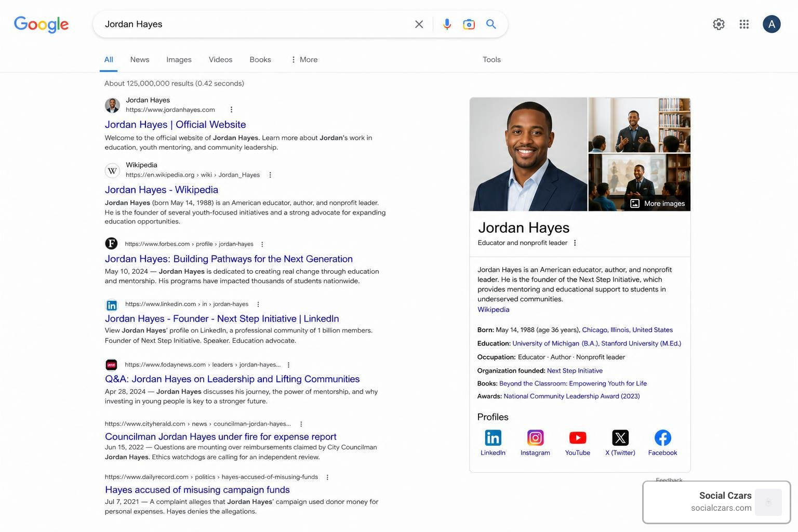The height and width of the screenshot is (532, 798).
Task: Open options for the Wikipedia result
Action: pos(270,175)
